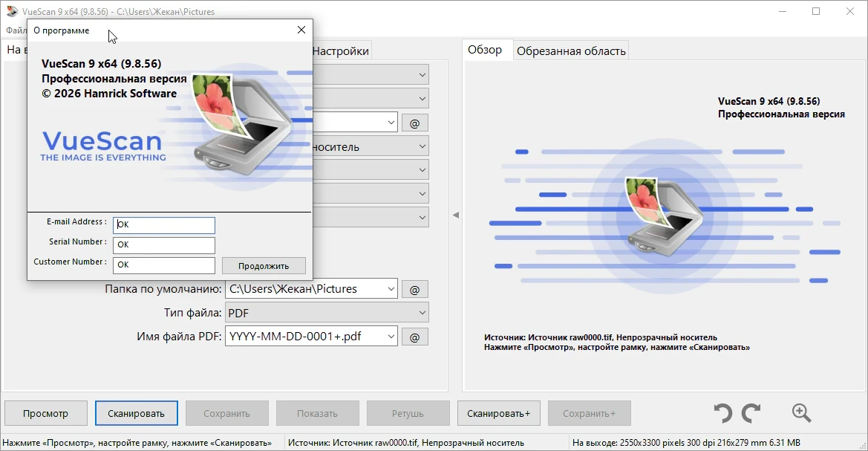868x451 pixels.
Task: Expand the Имя файла PDF combo box arrow
Action: click(x=391, y=337)
